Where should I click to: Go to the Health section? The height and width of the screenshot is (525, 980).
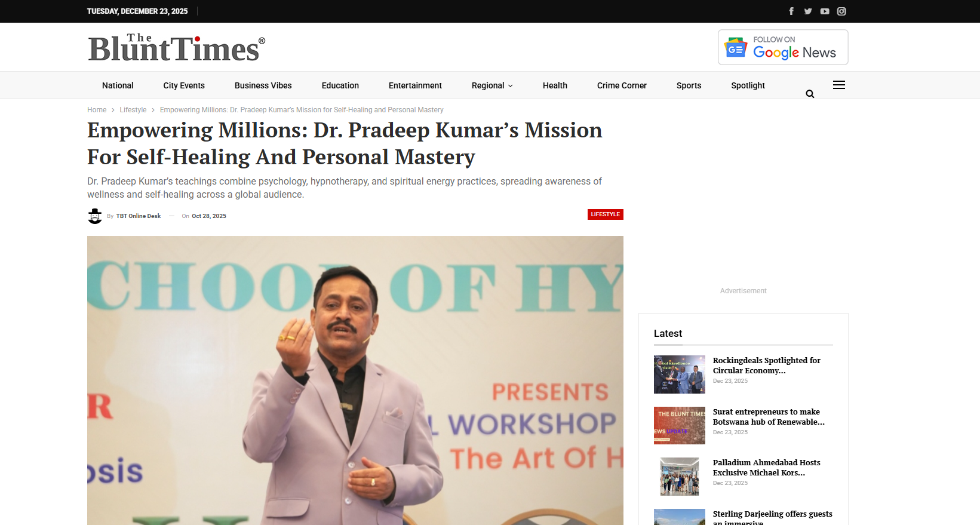(555, 85)
